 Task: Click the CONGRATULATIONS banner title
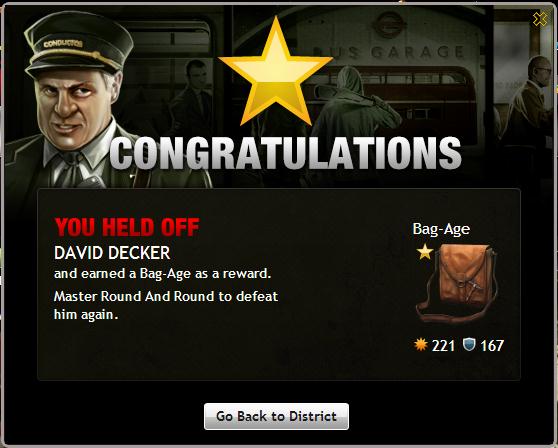[285, 153]
